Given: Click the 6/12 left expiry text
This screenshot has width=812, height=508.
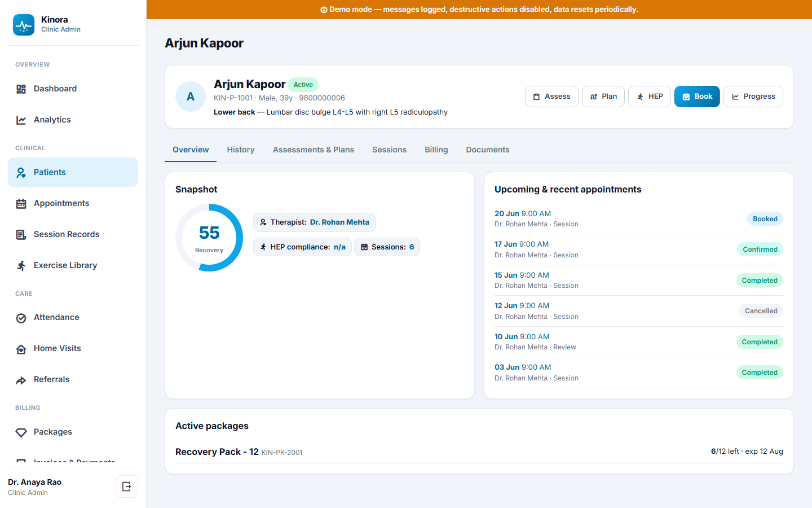Looking at the screenshot, I should click(x=747, y=452).
